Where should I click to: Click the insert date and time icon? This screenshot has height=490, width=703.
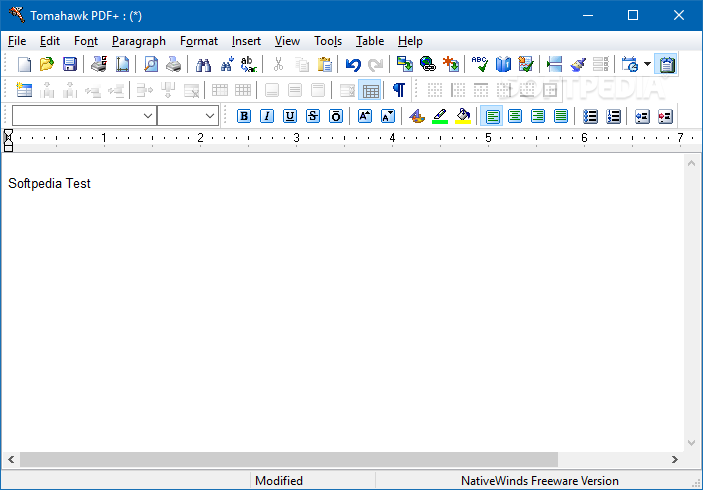(630, 65)
